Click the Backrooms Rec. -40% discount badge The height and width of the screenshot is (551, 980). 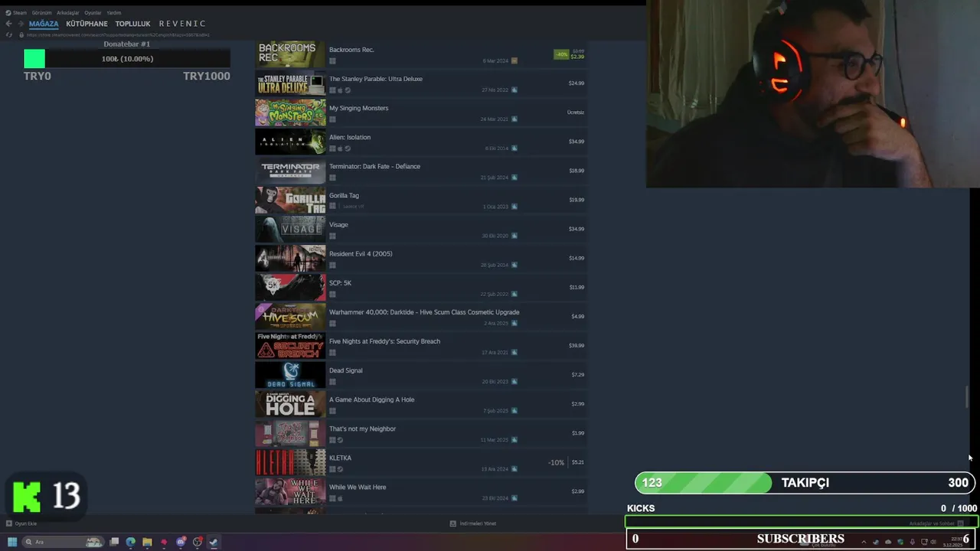click(x=561, y=54)
